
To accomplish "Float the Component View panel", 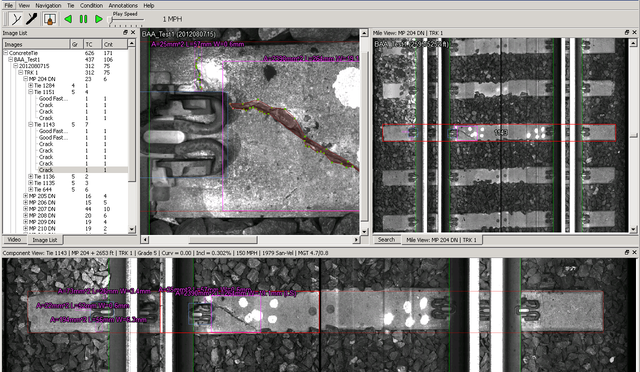I will click(x=627, y=252).
